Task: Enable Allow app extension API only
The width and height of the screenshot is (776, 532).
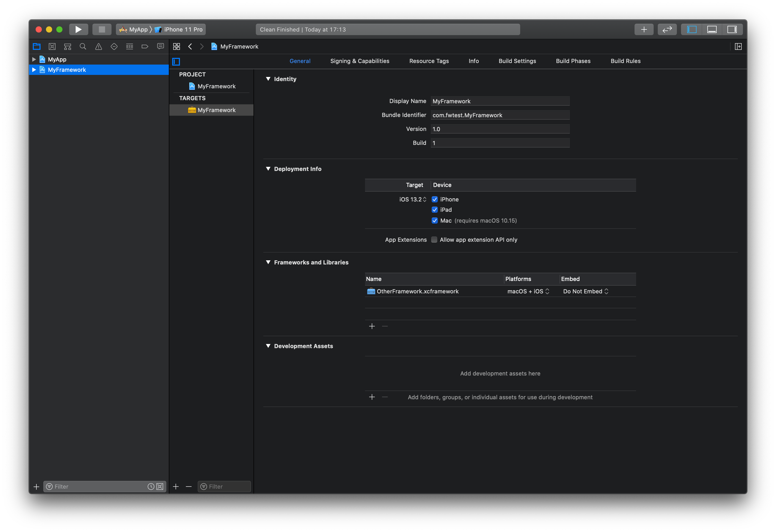Action: pos(434,240)
